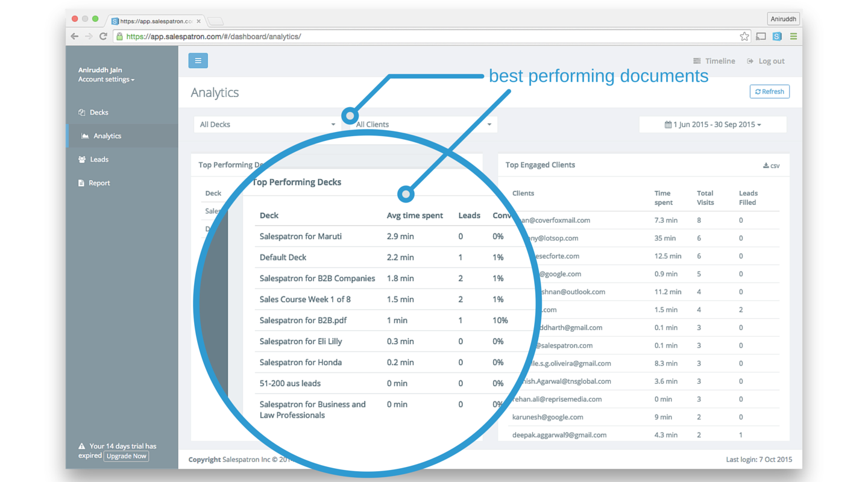Click the Salespatron extension icon
The height and width of the screenshot is (482, 868).
point(777,36)
